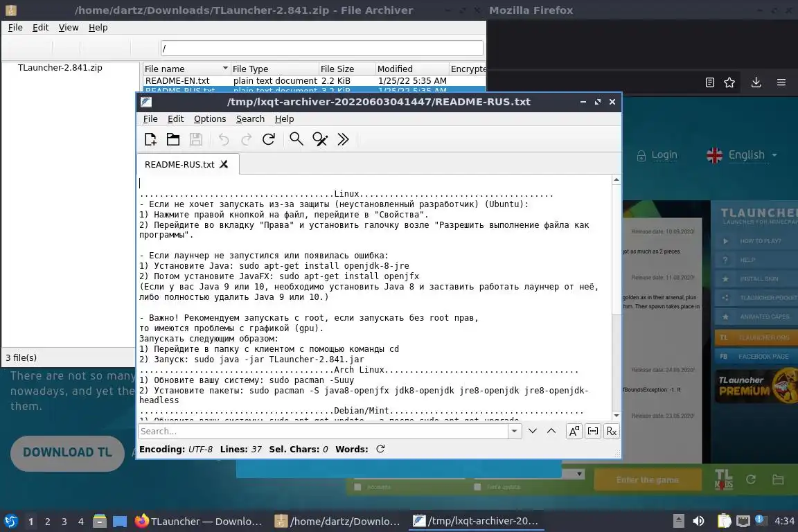
Task: Toggle match case search option
Action: tap(574, 431)
